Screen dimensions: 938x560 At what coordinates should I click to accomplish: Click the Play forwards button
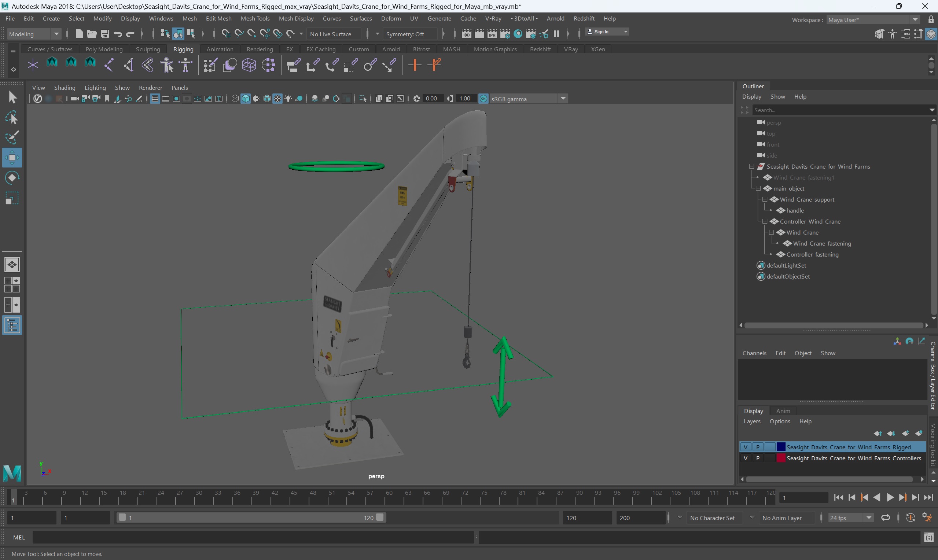(890, 497)
